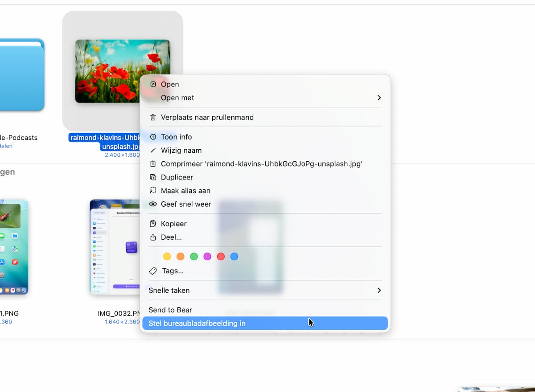This screenshot has width=535, height=392.
Task: Choose Open met menu entry
Action: tap(265, 98)
